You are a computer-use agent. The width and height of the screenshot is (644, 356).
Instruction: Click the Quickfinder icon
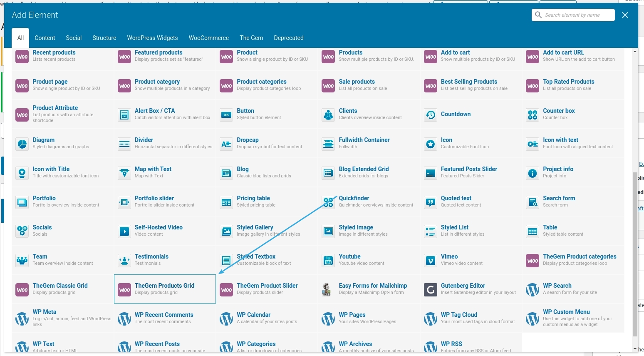coord(328,202)
